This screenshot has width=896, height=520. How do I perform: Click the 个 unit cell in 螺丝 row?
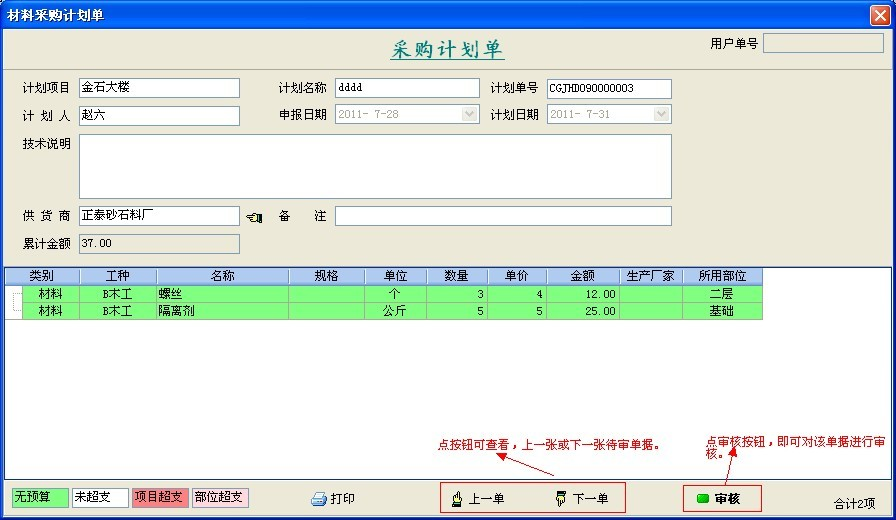[396, 294]
